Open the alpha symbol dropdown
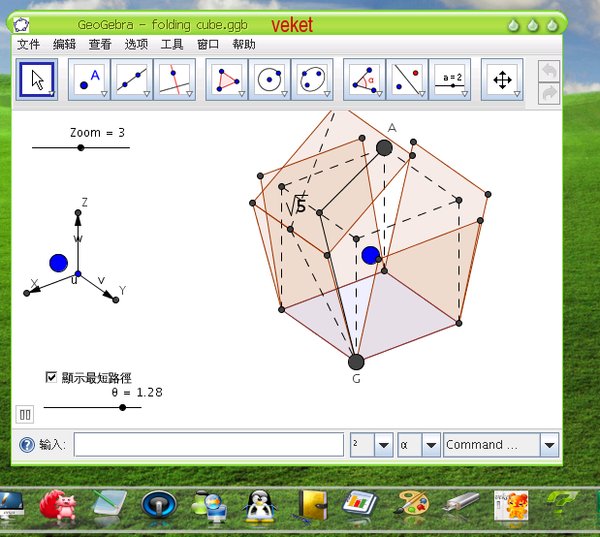This screenshot has height=537, width=600. click(431, 445)
